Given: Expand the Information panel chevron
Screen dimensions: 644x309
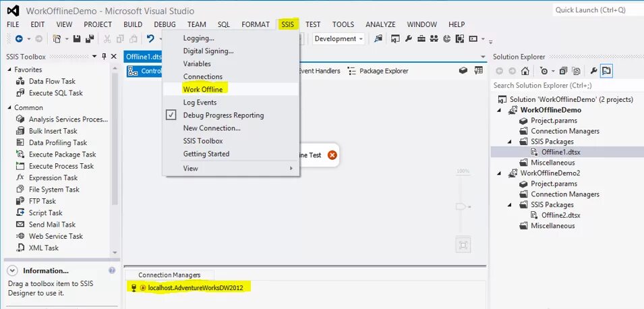Looking at the screenshot, I should pos(13,271).
